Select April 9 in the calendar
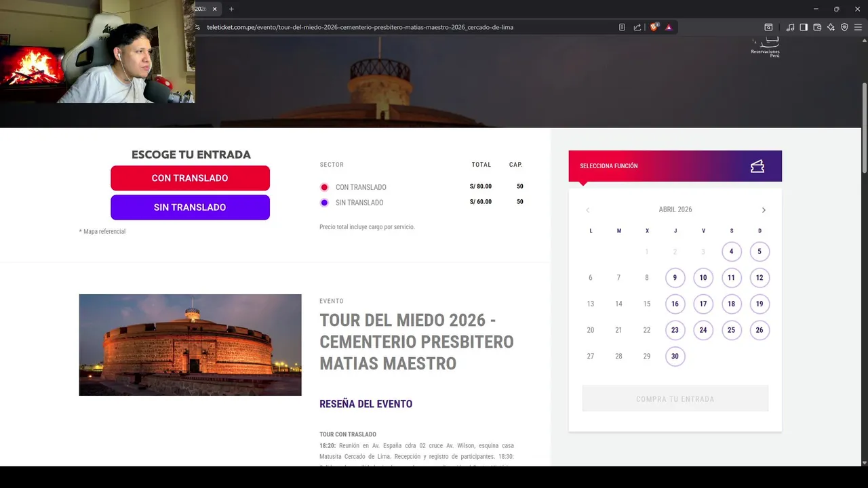The width and height of the screenshot is (868, 488). click(x=675, y=278)
